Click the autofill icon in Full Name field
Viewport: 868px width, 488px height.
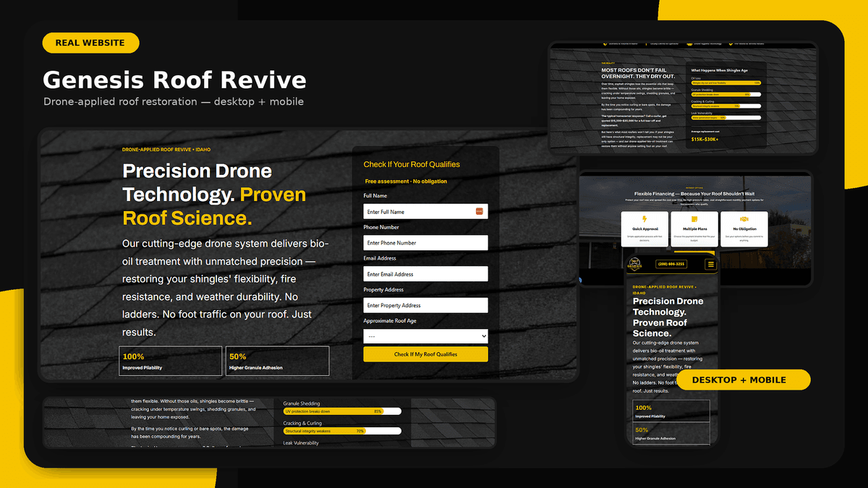coord(479,211)
